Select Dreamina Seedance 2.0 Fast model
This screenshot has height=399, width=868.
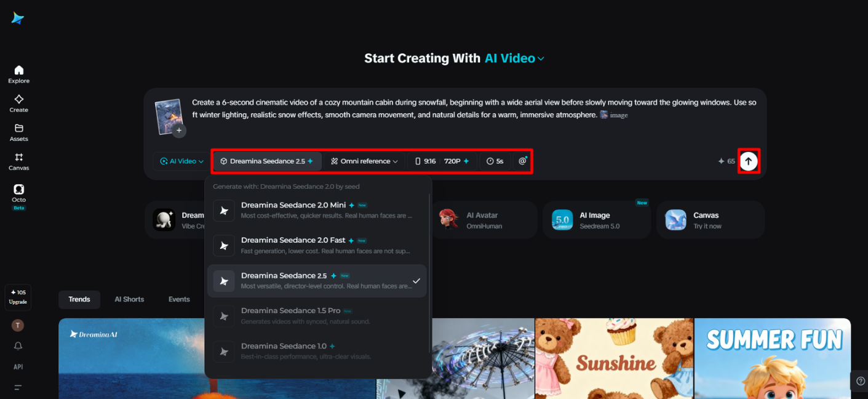tap(317, 245)
